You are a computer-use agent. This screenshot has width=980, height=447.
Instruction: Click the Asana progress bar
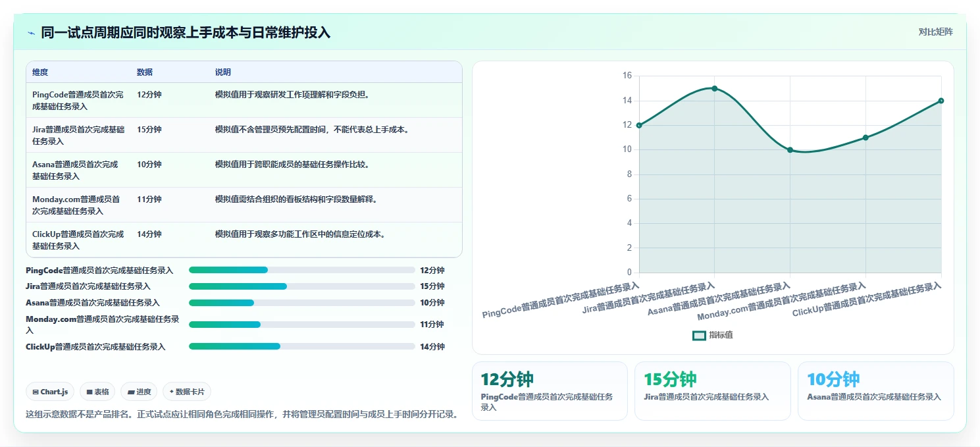click(301, 303)
